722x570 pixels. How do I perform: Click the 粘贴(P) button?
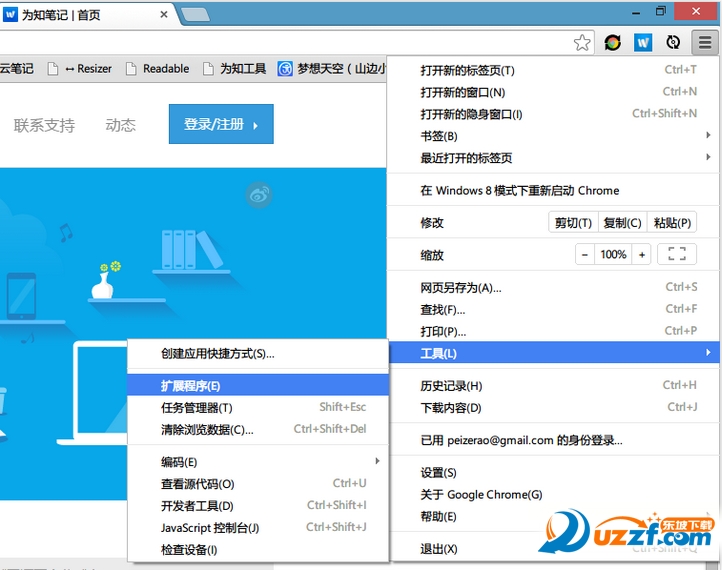coord(672,223)
